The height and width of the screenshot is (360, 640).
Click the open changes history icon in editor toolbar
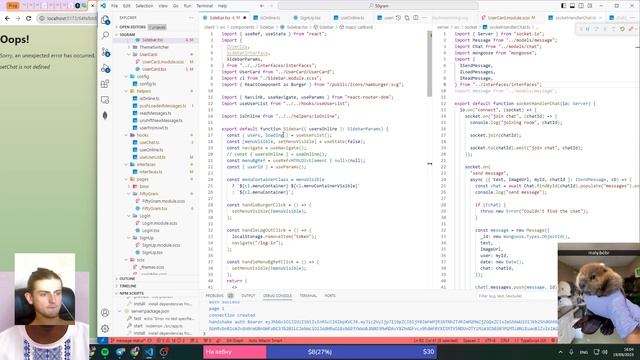click(x=398, y=18)
